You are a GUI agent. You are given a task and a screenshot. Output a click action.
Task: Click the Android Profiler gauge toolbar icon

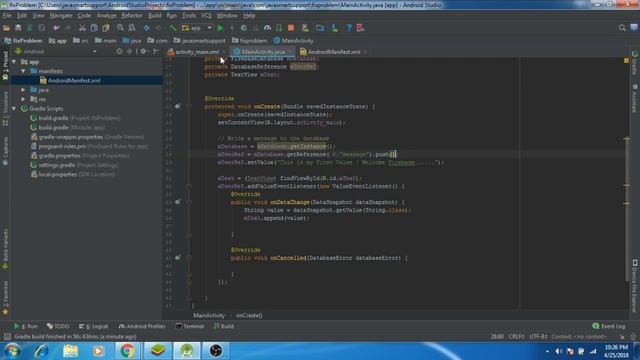pos(267,28)
